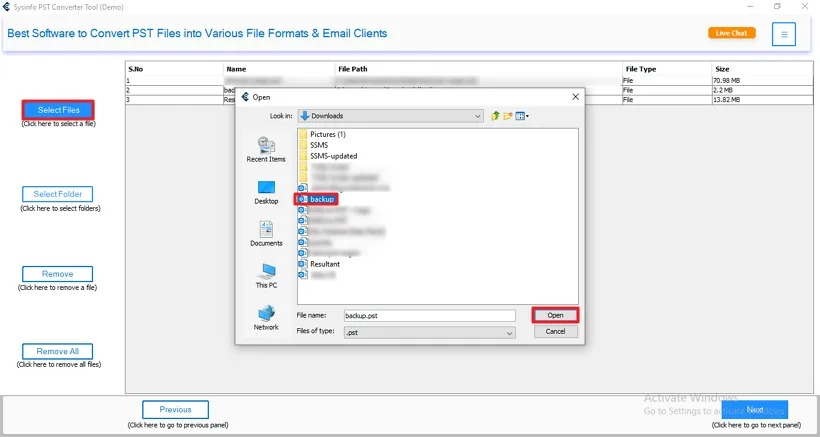This screenshot has width=820, height=437.
Task: Click the Size column header
Action: pyautogui.click(x=762, y=69)
